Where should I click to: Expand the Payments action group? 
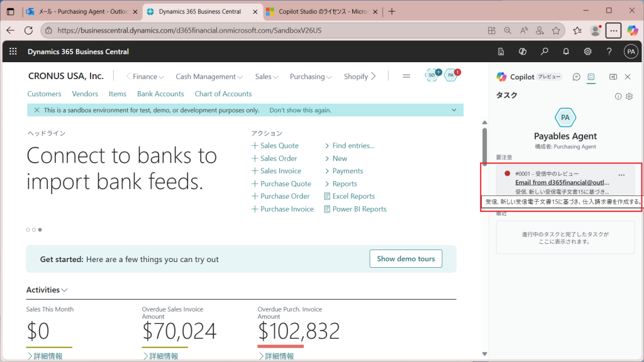(344, 171)
